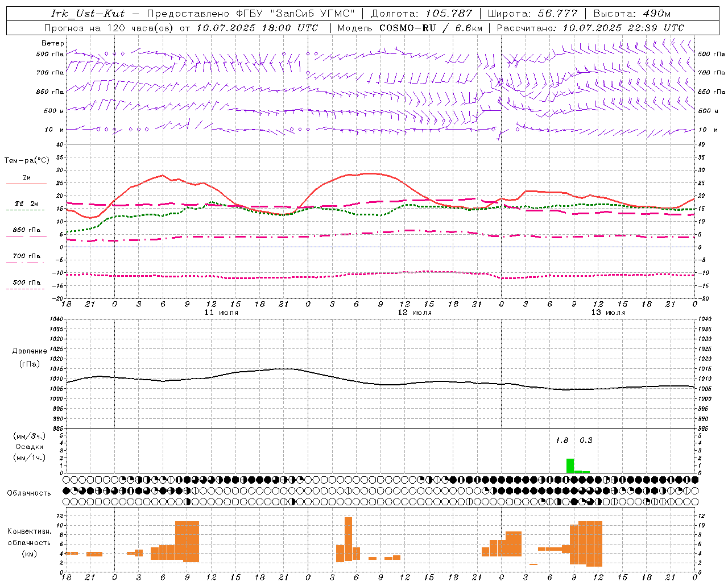Image resolution: width=728 pixels, height=582 pixels.
Task: Click the 700 гПа temperature legend entry
Action: tap(26, 256)
